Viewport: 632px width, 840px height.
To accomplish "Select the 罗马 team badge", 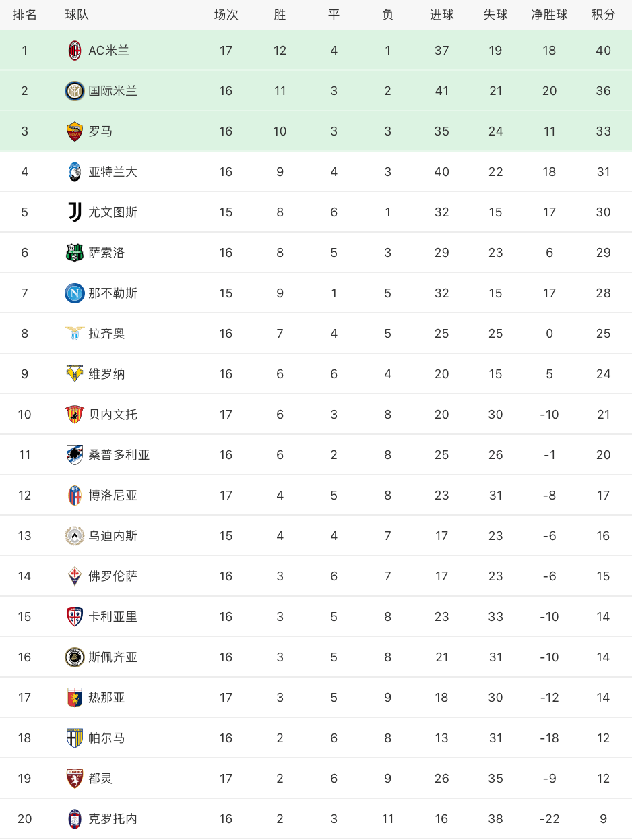I will tap(75, 131).
